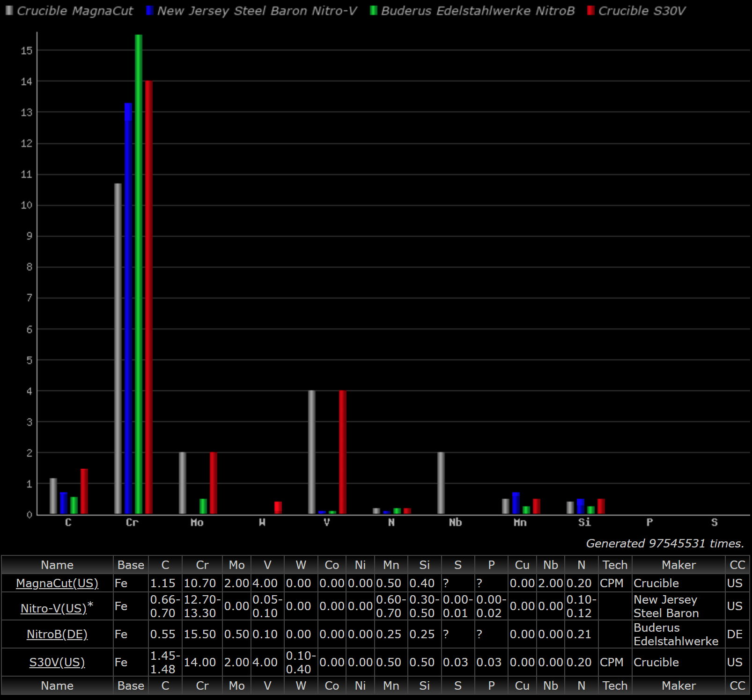The width and height of the screenshot is (752, 700).
Task: Click MagnaCut C value 1.15
Action: pyautogui.click(x=162, y=583)
